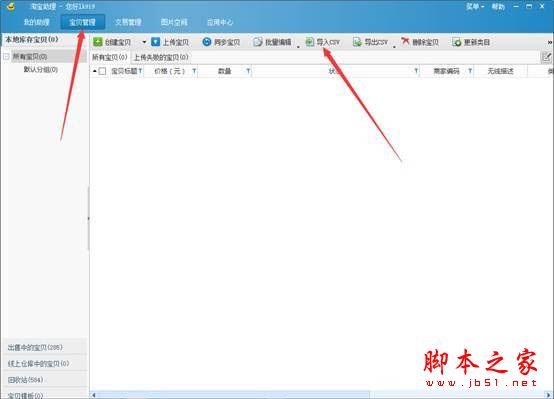This screenshot has width=554, height=399.
Task: Click the 导出CSV export icon
Action: (357, 42)
